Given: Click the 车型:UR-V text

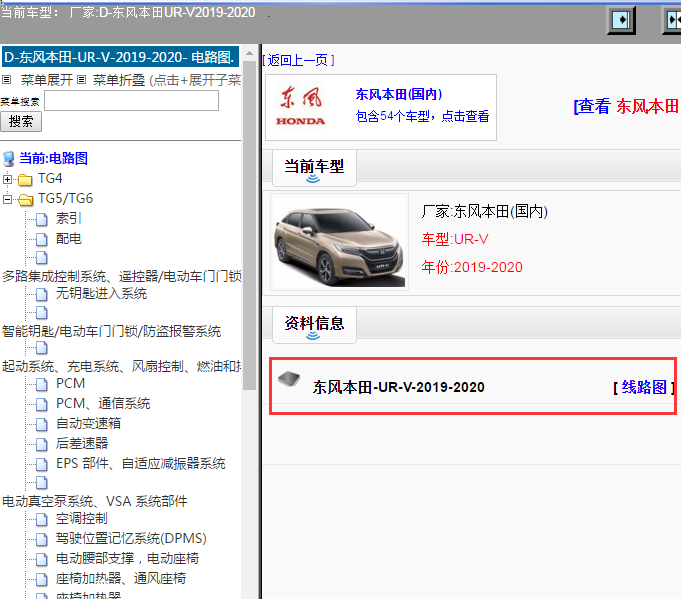Looking at the screenshot, I should coord(455,239).
